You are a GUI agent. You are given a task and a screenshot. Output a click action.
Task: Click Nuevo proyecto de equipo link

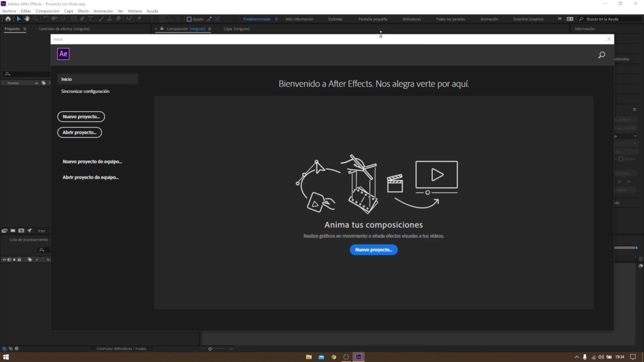[x=92, y=162]
